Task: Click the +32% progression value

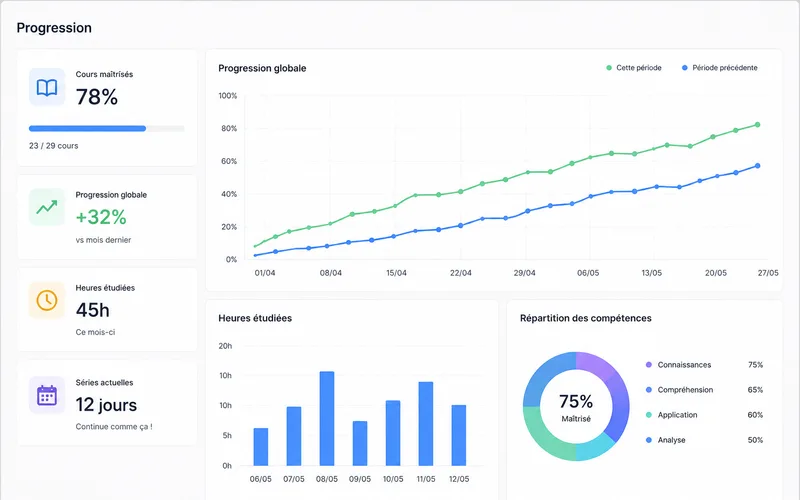Action: [101, 217]
